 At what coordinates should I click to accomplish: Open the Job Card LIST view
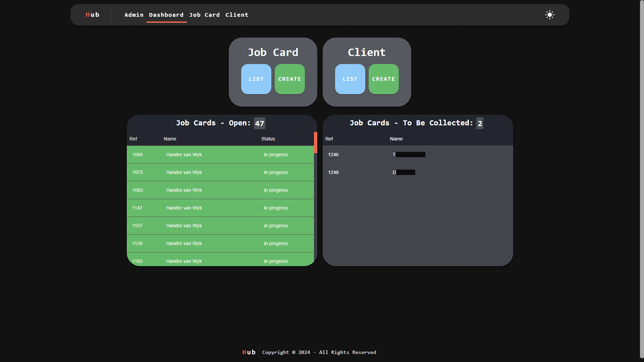pyautogui.click(x=256, y=79)
